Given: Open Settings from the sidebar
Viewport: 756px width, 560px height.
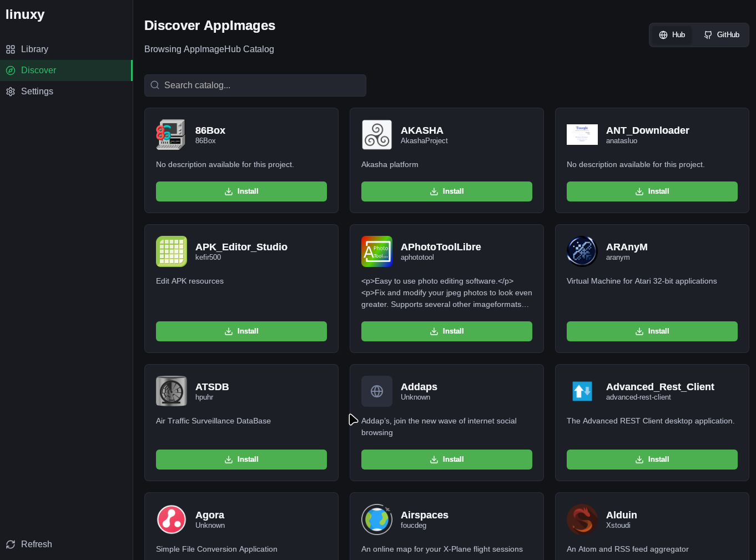Looking at the screenshot, I should pyautogui.click(x=66, y=92).
